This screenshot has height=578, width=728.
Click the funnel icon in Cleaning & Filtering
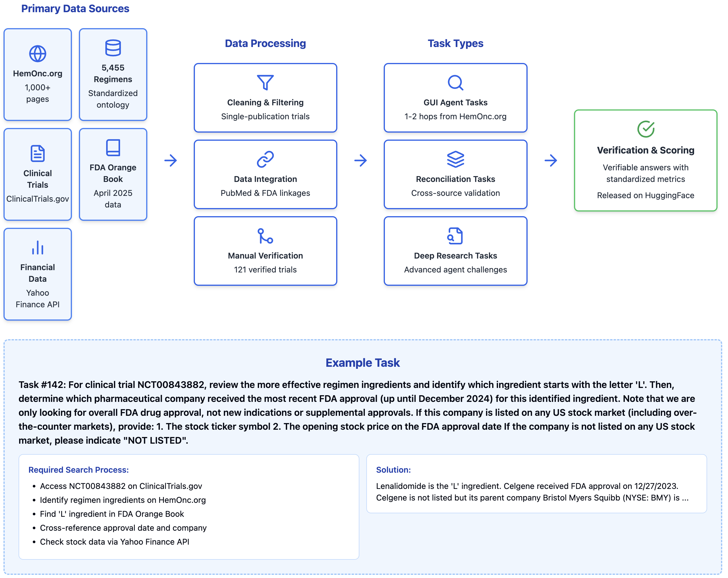[x=265, y=82]
